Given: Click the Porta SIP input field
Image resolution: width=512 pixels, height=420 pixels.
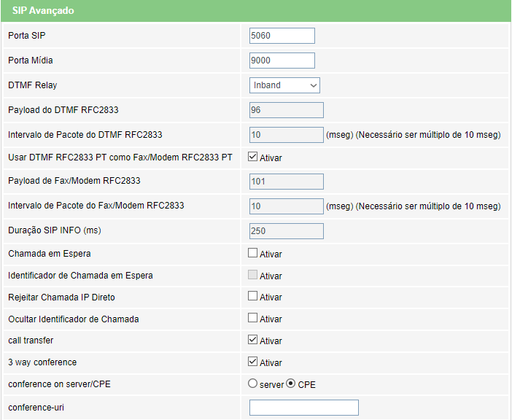Looking at the screenshot, I should pyautogui.click(x=282, y=36).
